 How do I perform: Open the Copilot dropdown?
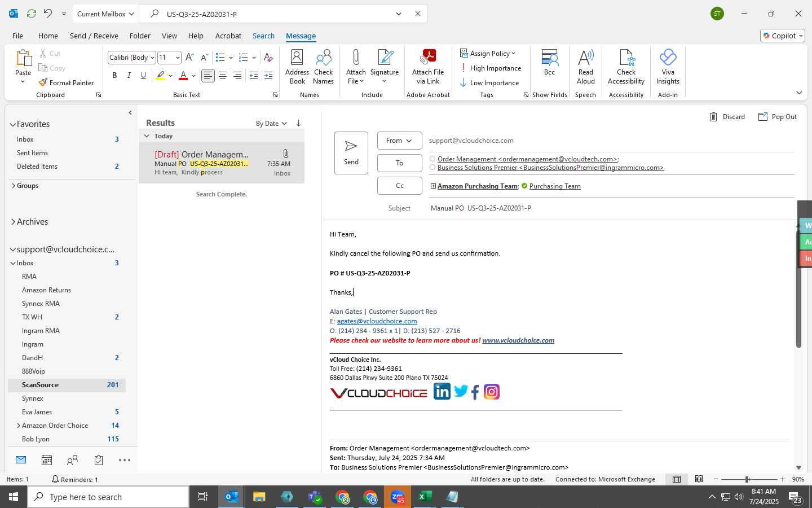(x=783, y=36)
